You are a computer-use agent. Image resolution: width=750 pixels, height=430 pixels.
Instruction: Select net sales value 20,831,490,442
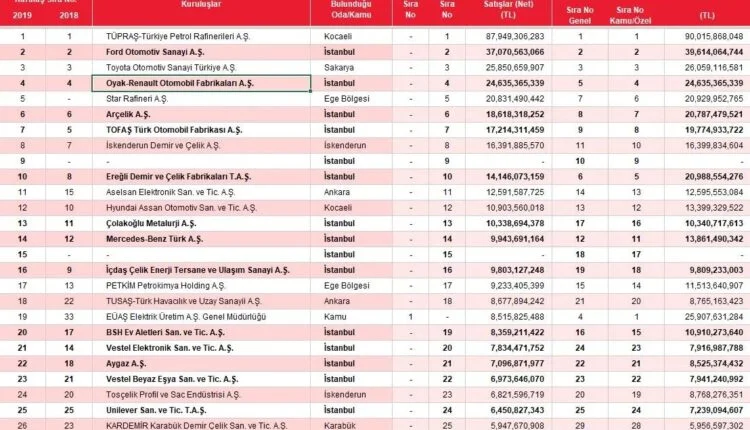click(x=515, y=99)
